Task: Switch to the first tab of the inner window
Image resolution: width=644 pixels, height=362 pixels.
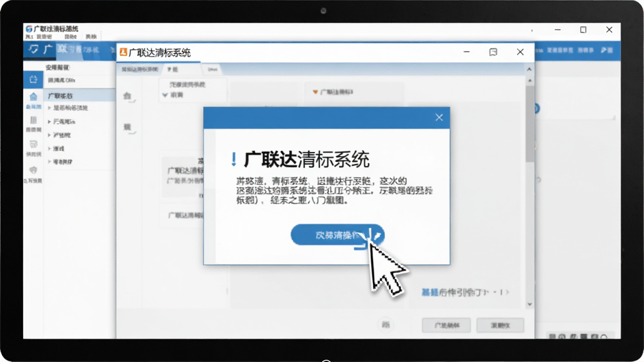Action: click(140, 69)
